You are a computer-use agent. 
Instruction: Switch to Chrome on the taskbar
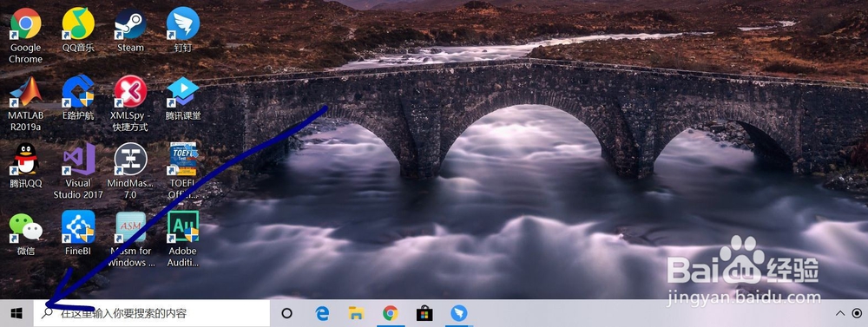(x=391, y=314)
